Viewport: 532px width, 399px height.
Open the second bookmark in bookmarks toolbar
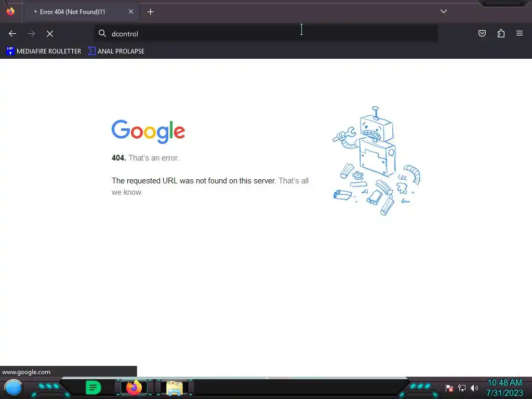[116, 51]
